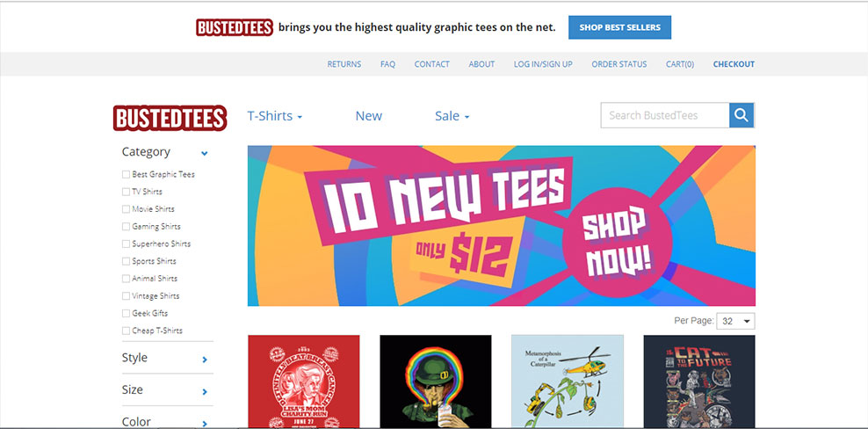Expand the Color filter section

(x=205, y=424)
